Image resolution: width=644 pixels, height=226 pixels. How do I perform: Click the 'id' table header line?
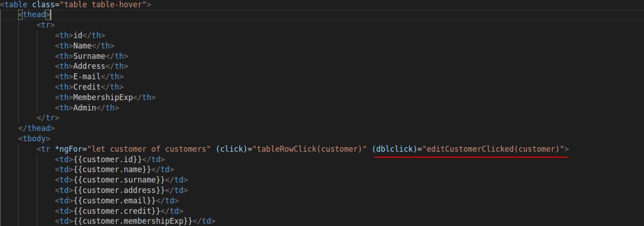(80, 35)
